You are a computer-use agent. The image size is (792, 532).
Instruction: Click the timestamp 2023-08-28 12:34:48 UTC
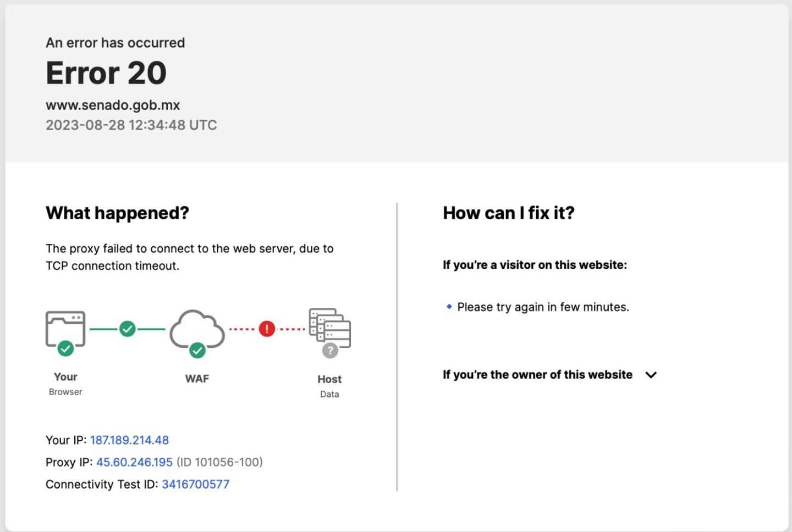[131, 125]
